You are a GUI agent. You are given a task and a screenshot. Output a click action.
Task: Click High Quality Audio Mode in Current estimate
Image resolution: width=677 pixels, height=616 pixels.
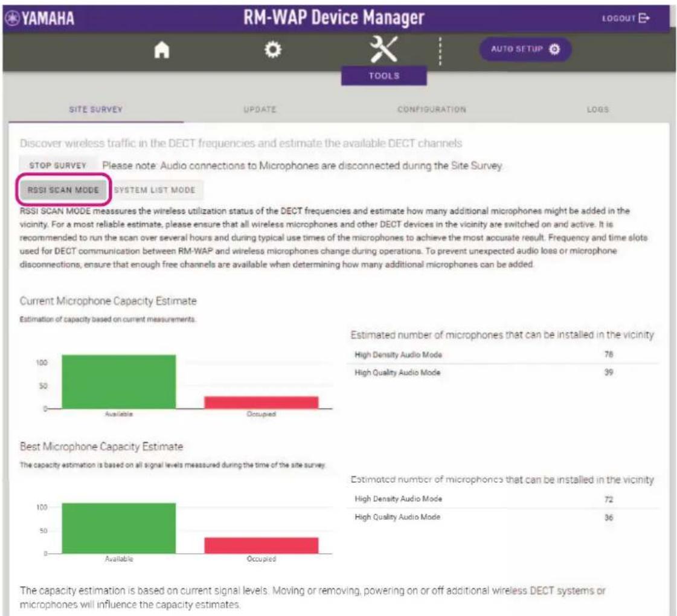point(397,372)
